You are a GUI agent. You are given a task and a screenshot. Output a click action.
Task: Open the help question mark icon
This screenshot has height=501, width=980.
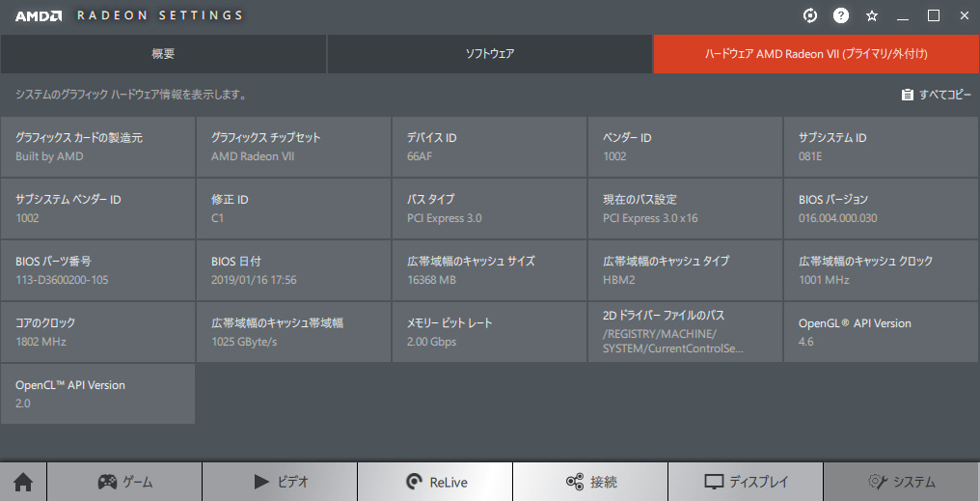click(841, 16)
